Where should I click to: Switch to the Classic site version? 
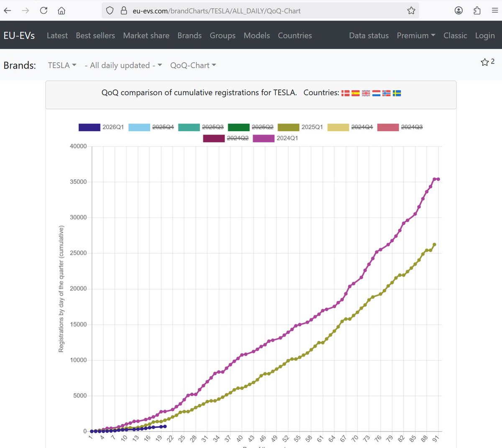click(455, 36)
